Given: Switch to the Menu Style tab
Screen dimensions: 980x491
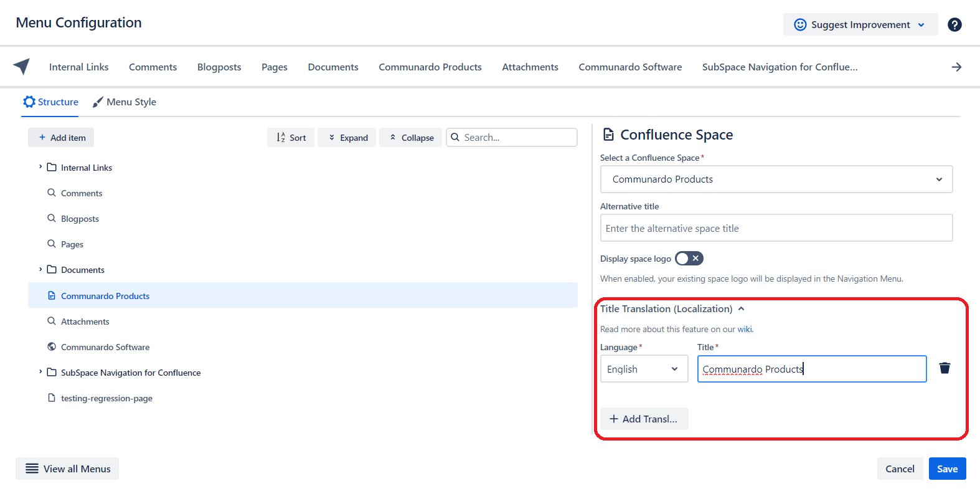Looking at the screenshot, I should (x=125, y=102).
